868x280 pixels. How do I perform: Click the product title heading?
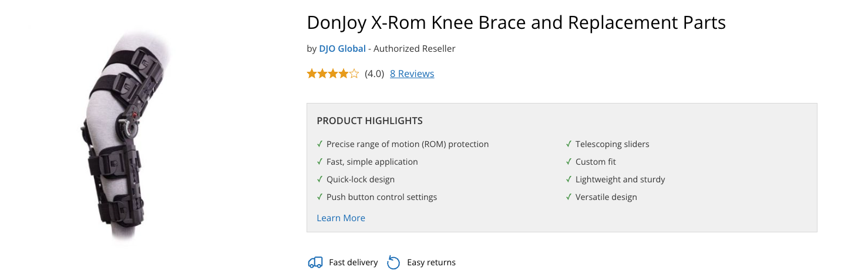(516, 23)
